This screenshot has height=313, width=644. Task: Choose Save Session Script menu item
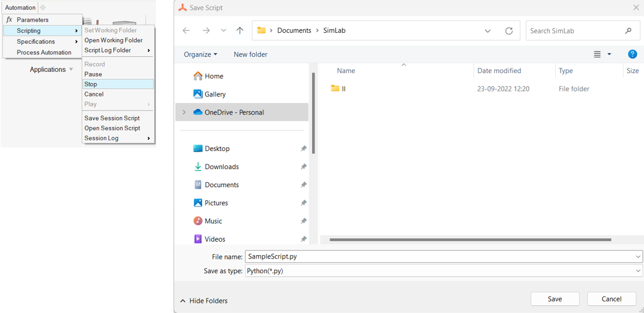pyautogui.click(x=112, y=118)
